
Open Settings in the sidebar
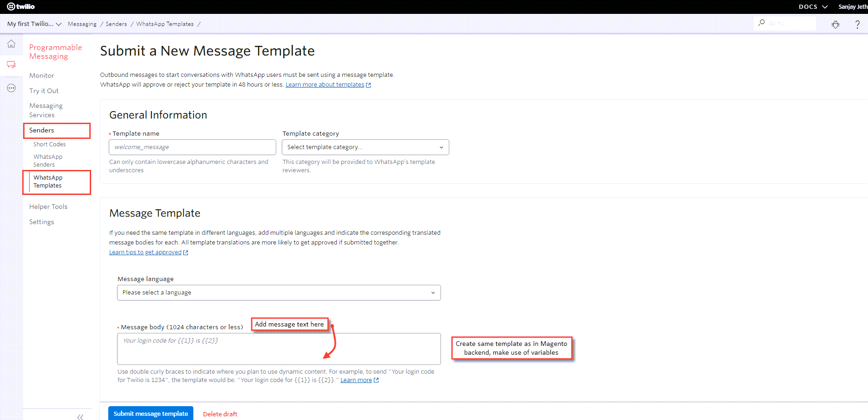click(x=42, y=222)
